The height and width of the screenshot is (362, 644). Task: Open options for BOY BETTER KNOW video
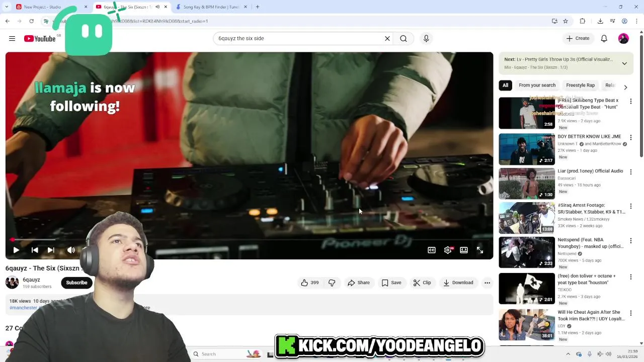[x=630, y=137]
